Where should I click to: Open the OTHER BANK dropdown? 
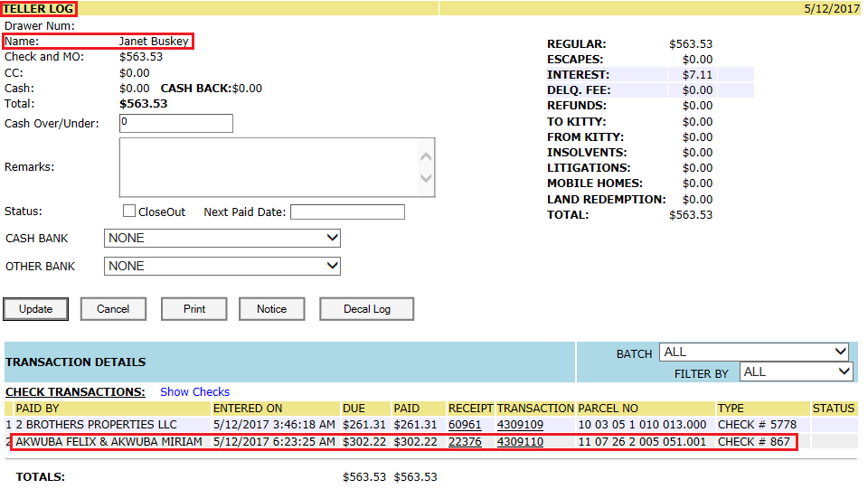[x=222, y=266]
